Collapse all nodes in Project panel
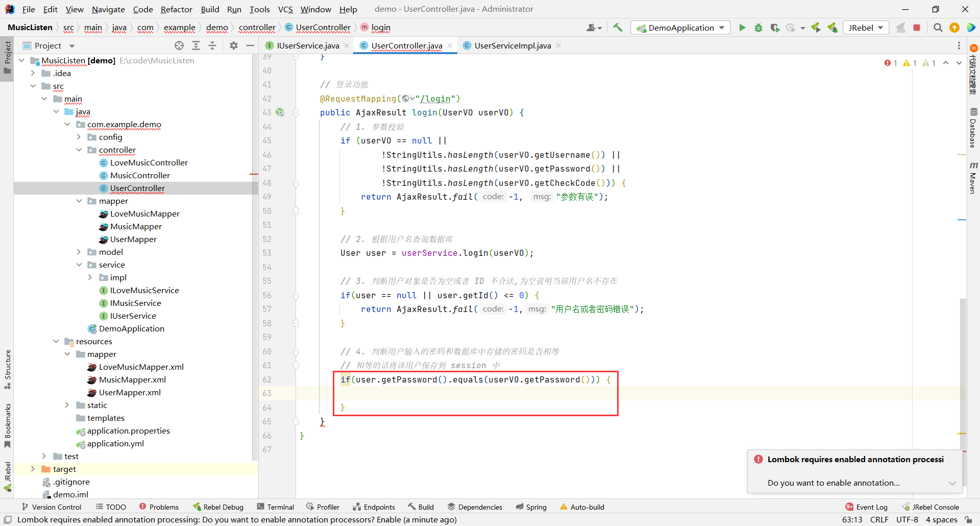980x526 pixels. (x=212, y=45)
